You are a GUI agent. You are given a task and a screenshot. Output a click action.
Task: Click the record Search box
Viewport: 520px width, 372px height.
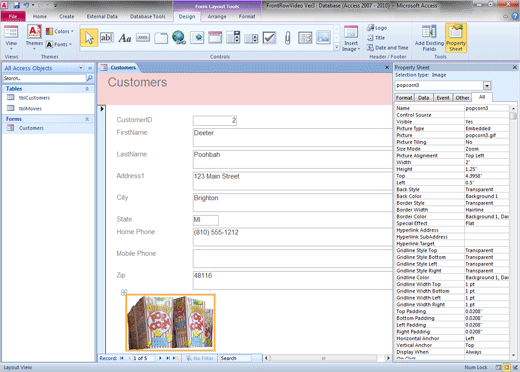235,358
